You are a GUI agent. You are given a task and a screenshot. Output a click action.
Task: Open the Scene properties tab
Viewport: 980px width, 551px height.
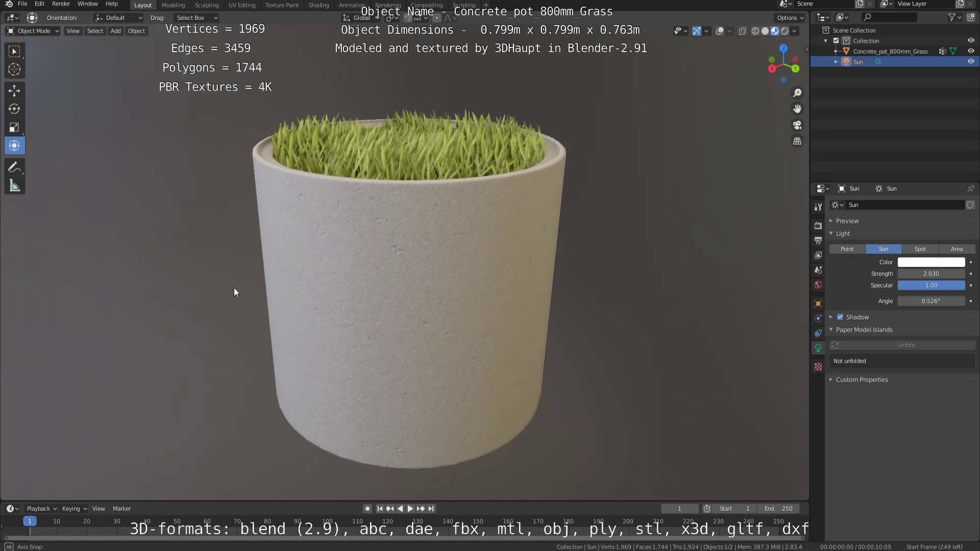click(x=818, y=270)
